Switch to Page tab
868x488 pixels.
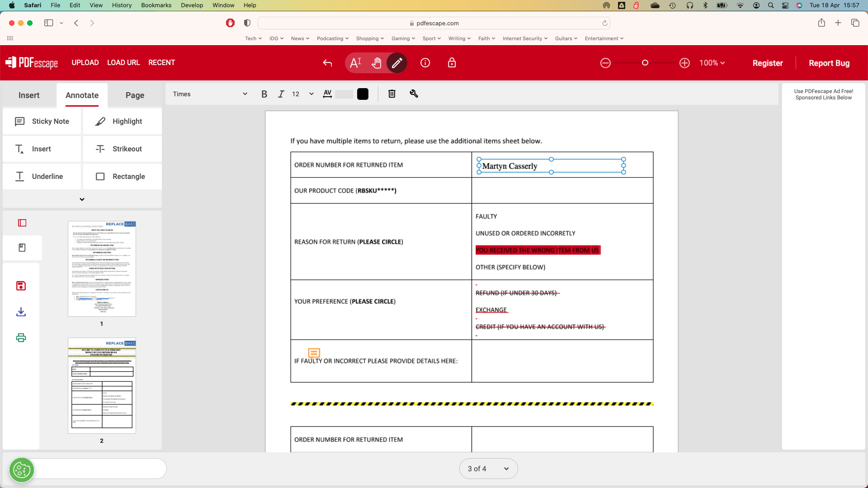(135, 95)
